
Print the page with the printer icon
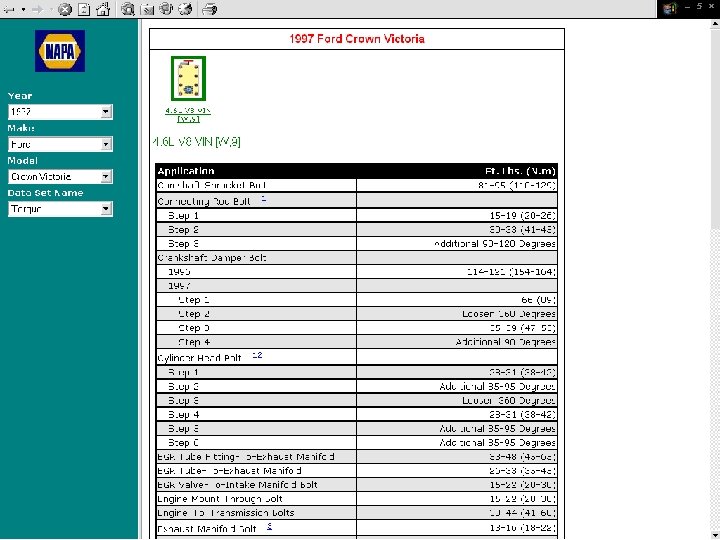209,9
